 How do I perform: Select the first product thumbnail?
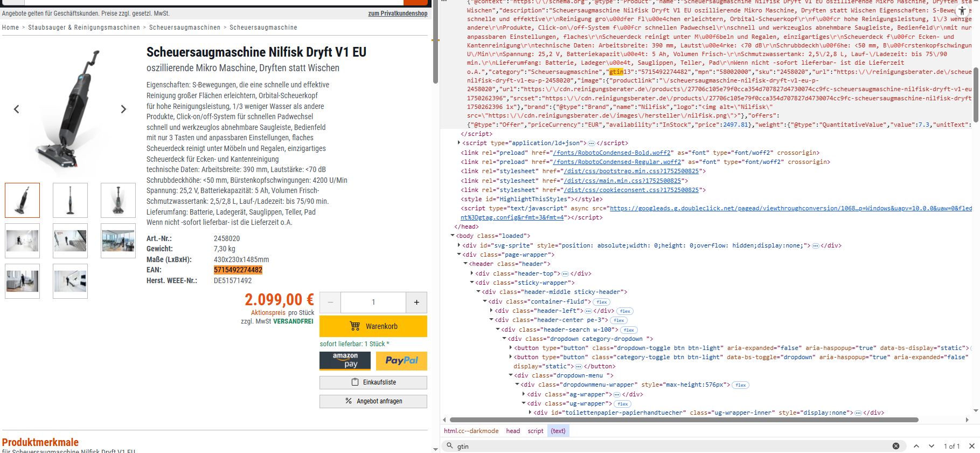(x=22, y=200)
